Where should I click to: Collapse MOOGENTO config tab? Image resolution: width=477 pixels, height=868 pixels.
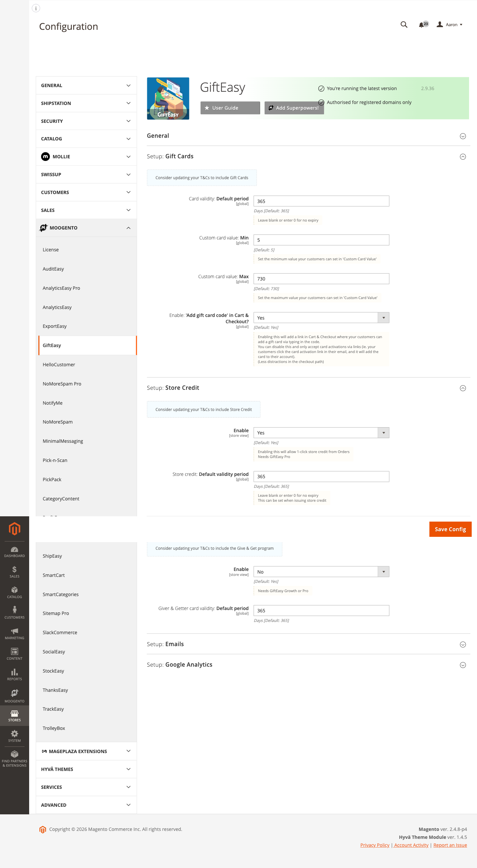(x=86, y=228)
